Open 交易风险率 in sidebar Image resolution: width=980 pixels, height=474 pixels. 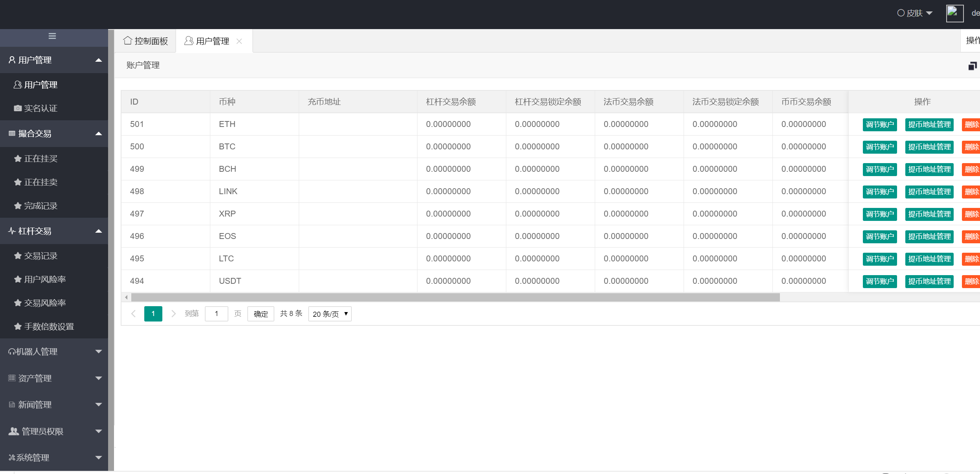click(x=54, y=303)
